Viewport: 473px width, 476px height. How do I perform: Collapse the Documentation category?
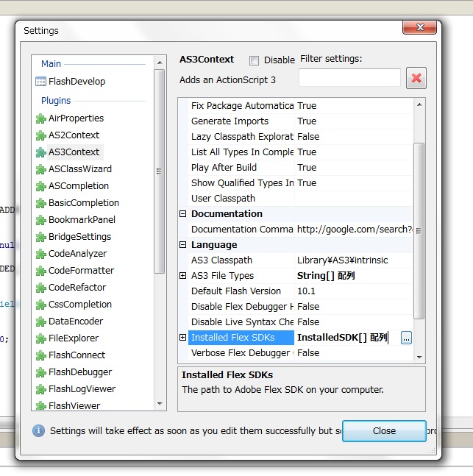coord(183,214)
